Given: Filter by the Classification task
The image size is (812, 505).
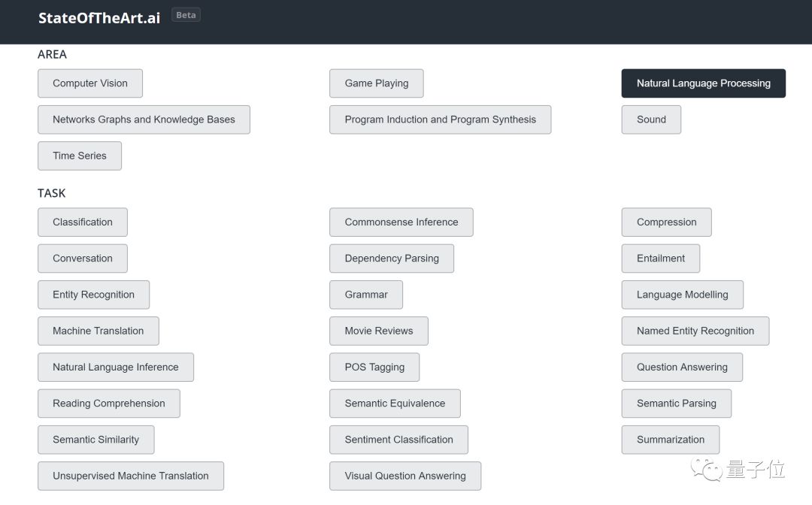Looking at the screenshot, I should pos(83,222).
